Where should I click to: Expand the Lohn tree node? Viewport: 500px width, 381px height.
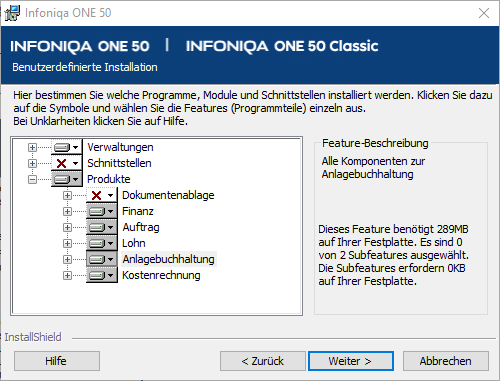[67, 243]
